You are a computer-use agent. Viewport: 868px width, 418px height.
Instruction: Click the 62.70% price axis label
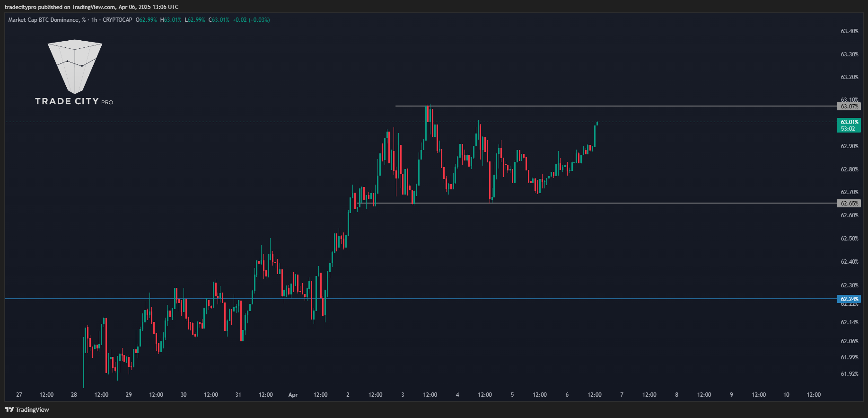pos(850,192)
